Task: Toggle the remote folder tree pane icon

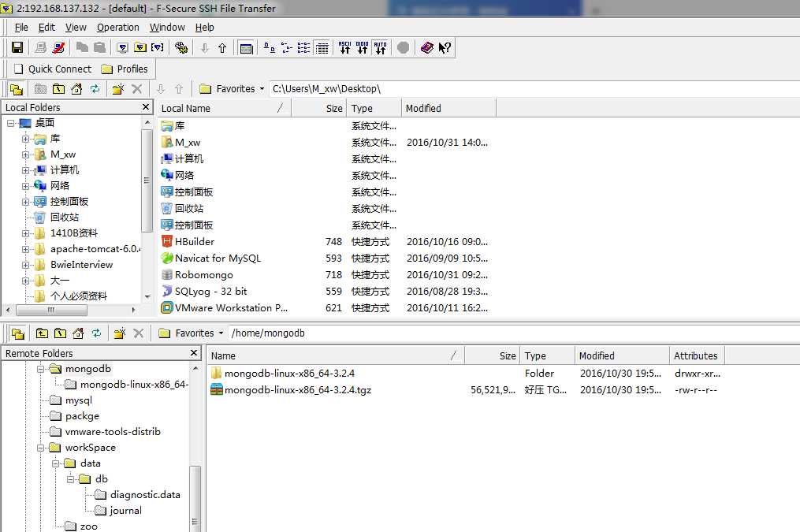Action: tap(18, 333)
